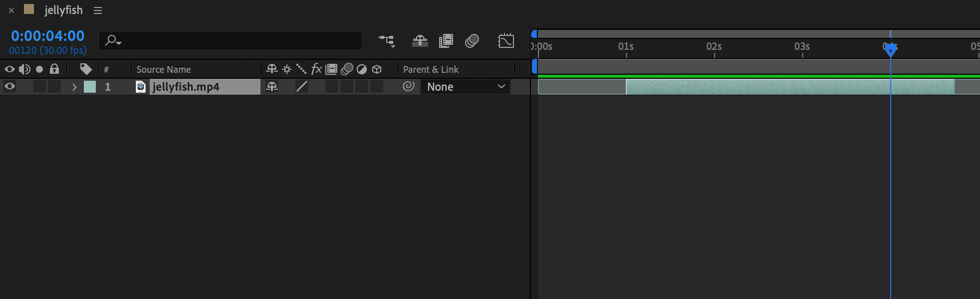The height and width of the screenshot is (299, 980).
Task: Click the current timecode 0:00:04:00
Action: [48, 36]
